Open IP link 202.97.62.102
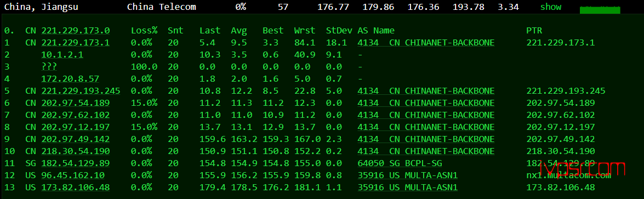 [x=75, y=115]
